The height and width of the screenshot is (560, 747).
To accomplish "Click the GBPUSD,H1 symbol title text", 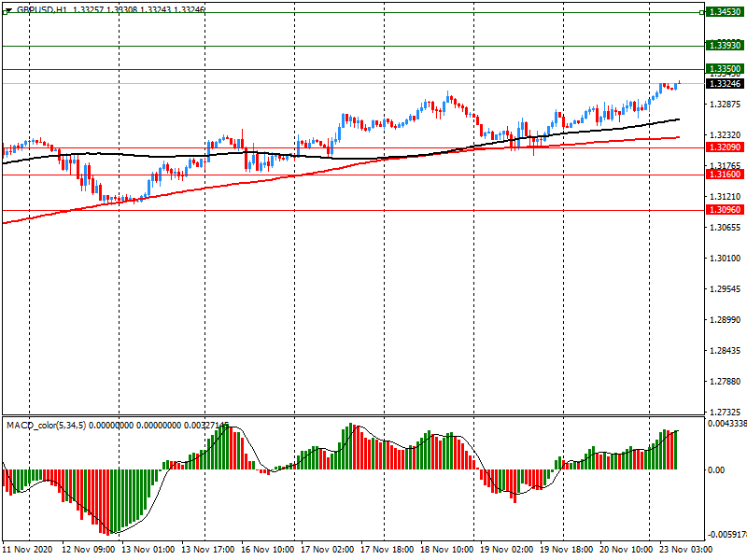I will 41,8.
